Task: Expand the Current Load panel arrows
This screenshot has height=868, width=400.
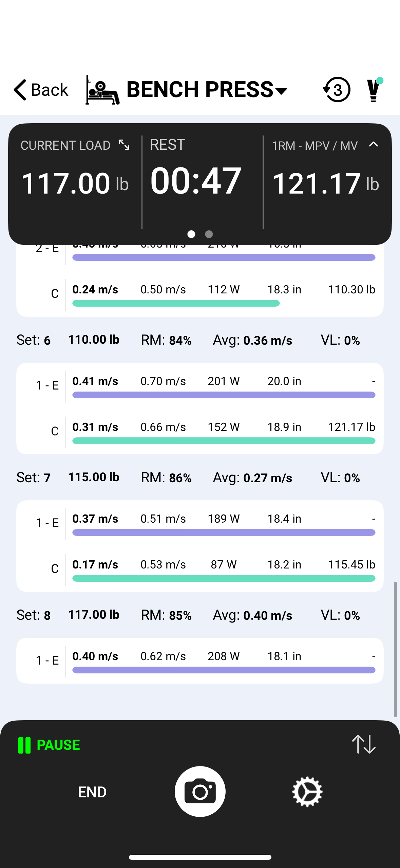Action: (x=124, y=145)
